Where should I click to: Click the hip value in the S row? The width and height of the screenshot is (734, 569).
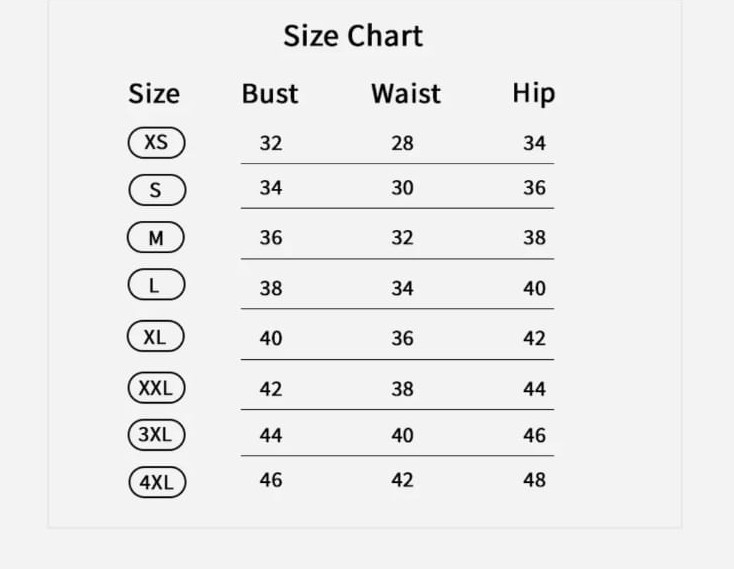tap(534, 188)
